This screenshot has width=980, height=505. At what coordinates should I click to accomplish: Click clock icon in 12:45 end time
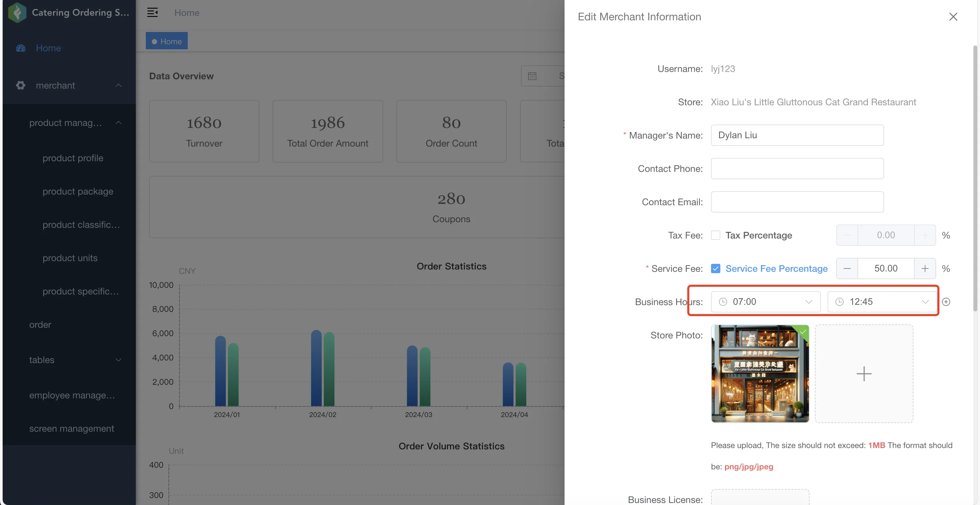[839, 301]
